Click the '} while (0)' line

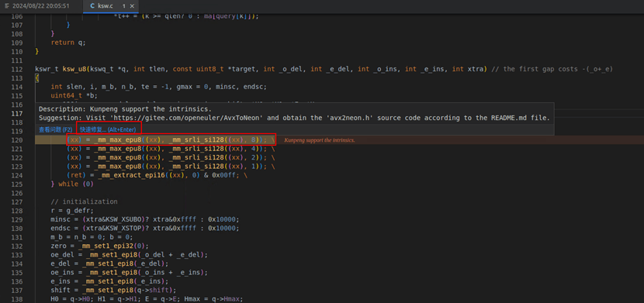[x=72, y=184]
